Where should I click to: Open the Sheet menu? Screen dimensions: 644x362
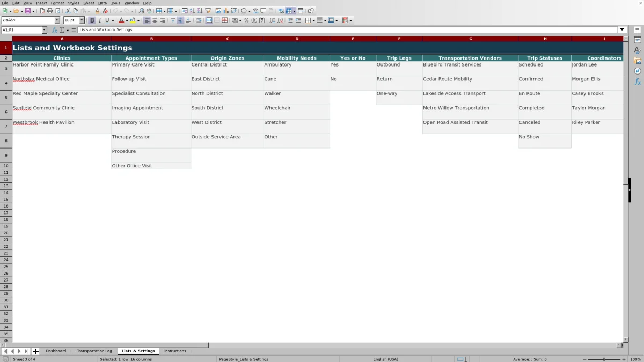pos(89,3)
